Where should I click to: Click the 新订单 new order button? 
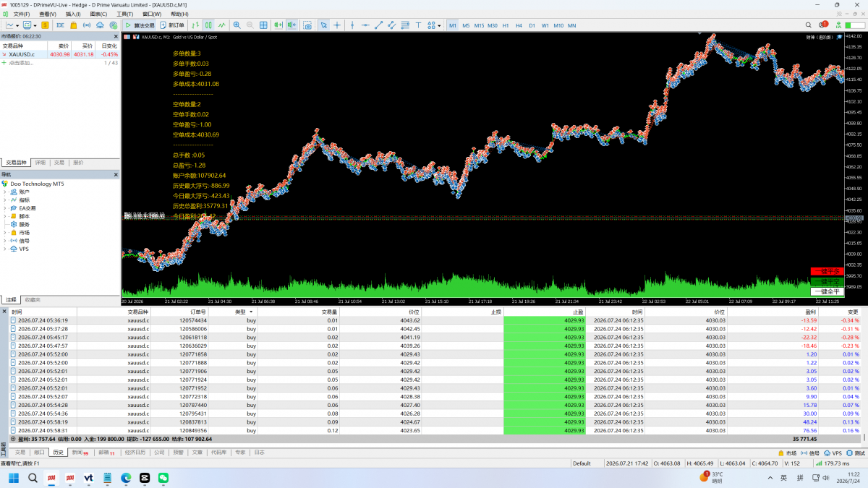click(x=173, y=25)
